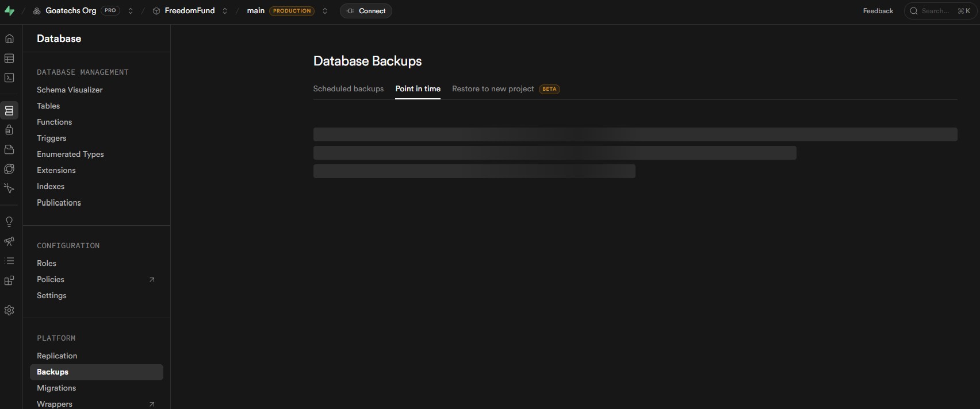Viewport: 980px width, 409px height.
Task: Click the Search input field
Action: [x=940, y=11]
